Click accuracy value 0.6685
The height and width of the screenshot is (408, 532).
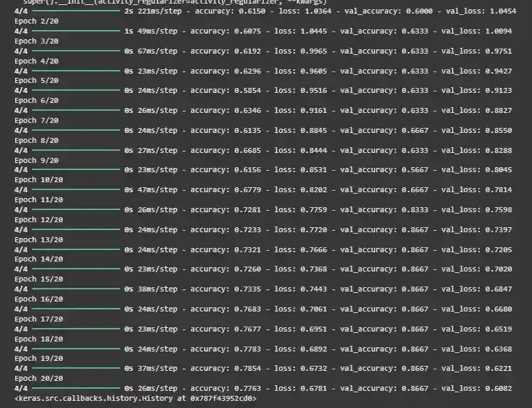click(247, 151)
